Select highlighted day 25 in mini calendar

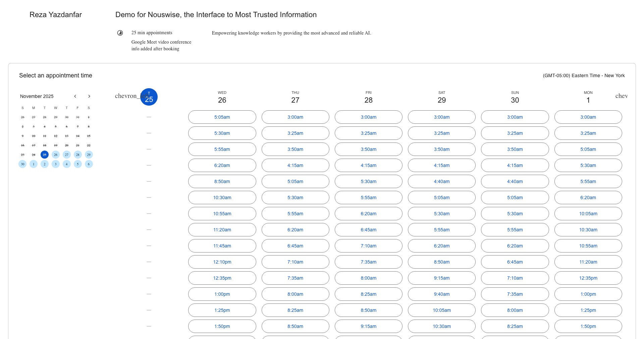pyautogui.click(x=45, y=155)
